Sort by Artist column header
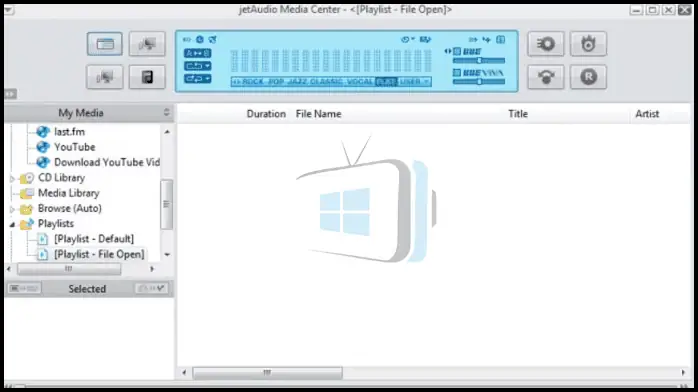 647,114
